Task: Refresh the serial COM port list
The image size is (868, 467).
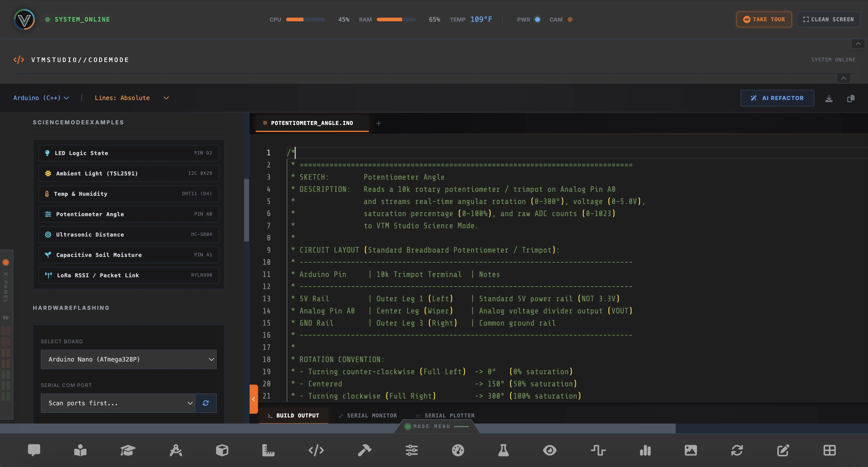Action: 206,403
